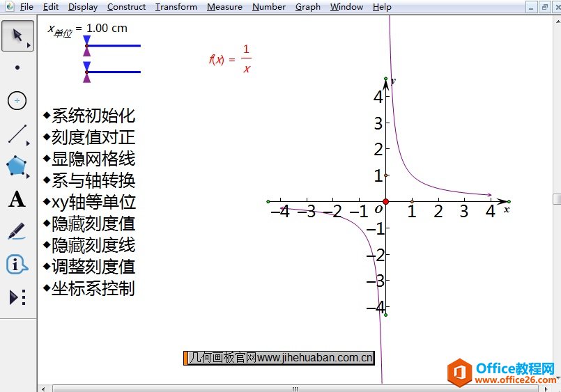The height and width of the screenshot is (392, 561).
Task: Minimize the document window
Action: (531, 7)
